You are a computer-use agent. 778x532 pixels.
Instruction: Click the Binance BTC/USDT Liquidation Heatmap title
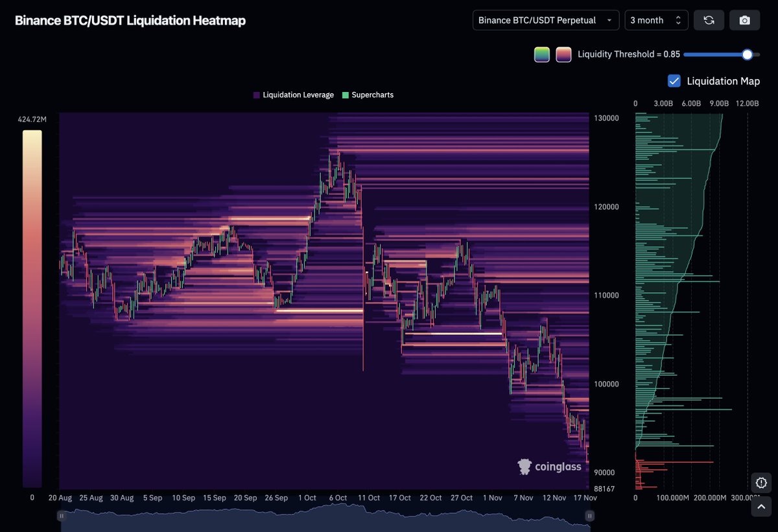[x=130, y=21]
